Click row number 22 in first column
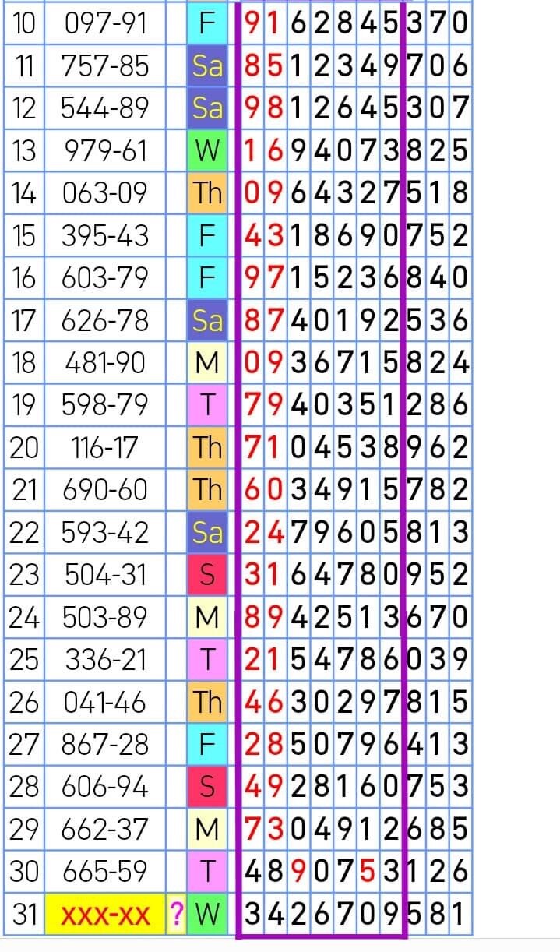The width and height of the screenshot is (560, 952). (x=25, y=532)
